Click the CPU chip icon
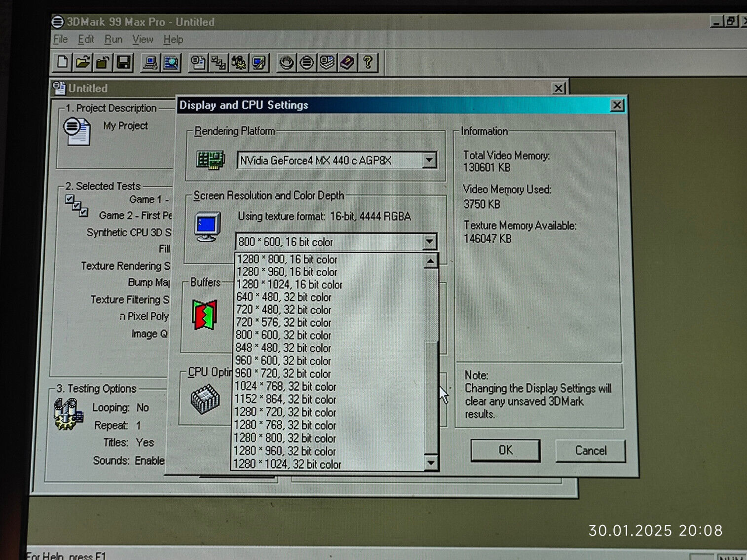747x560 pixels. [x=205, y=400]
